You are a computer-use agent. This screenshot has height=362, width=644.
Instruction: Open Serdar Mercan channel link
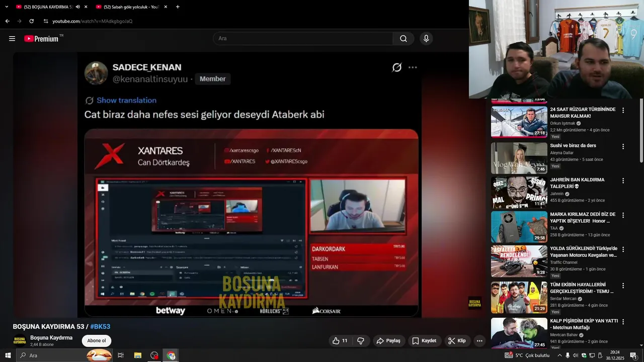[x=563, y=299]
